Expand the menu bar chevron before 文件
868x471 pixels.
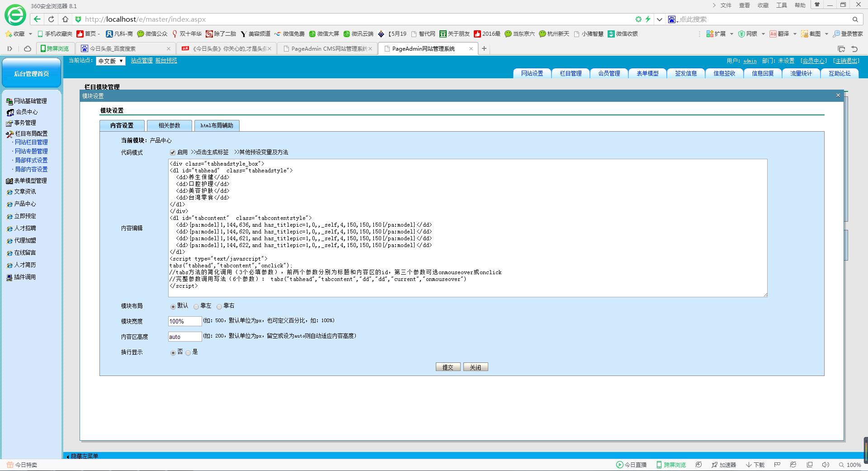tap(714, 5)
